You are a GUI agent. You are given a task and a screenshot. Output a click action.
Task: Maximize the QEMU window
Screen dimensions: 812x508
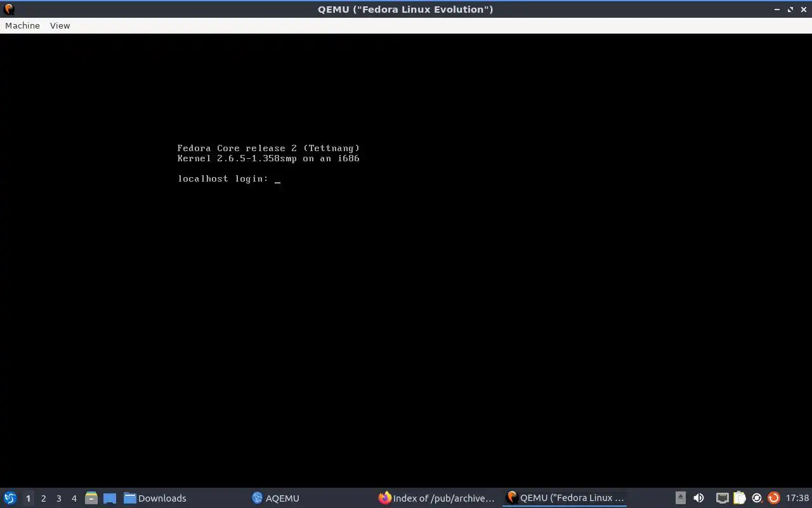click(790, 10)
